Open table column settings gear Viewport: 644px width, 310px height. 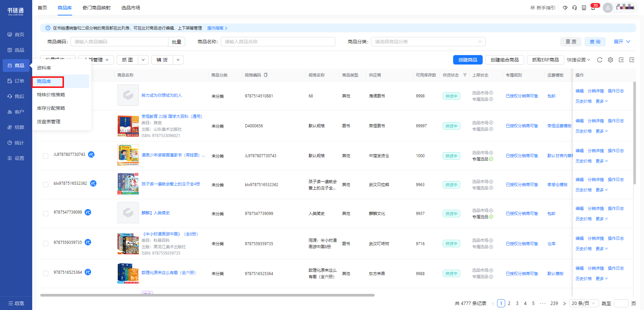[610, 60]
